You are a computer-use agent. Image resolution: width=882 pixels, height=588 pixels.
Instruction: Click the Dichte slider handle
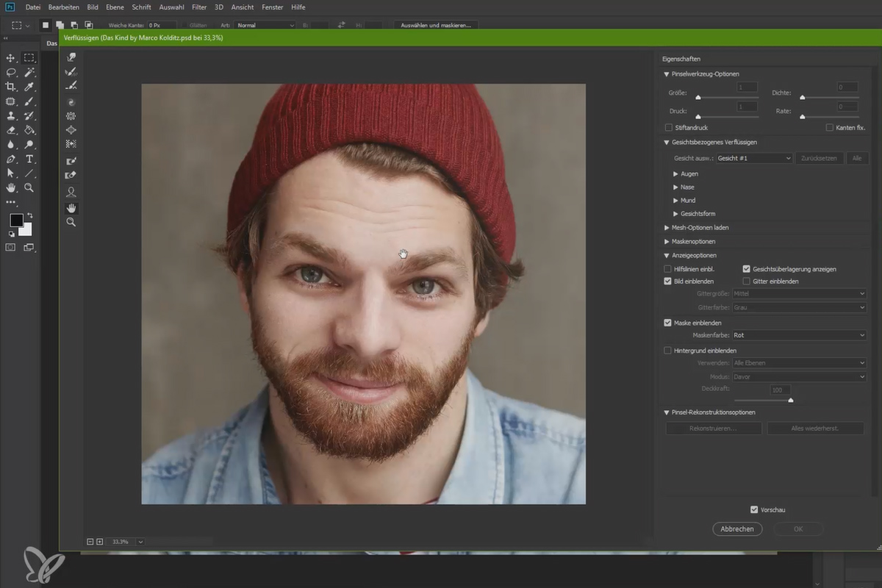tap(803, 97)
